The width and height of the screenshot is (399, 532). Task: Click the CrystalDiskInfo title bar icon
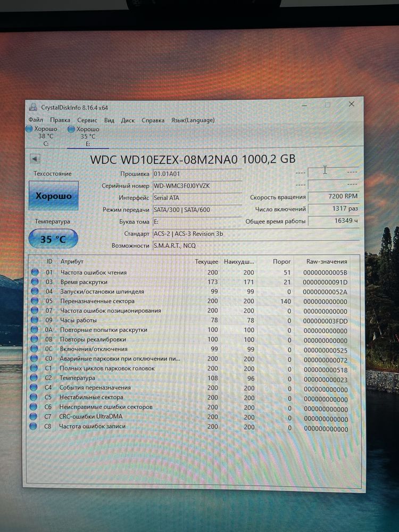point(33,107)
